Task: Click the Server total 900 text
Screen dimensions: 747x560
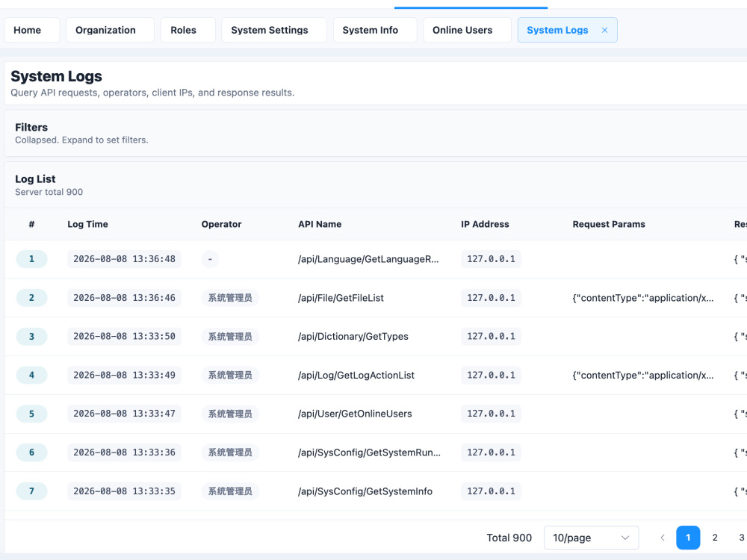Action: [49, 192]
